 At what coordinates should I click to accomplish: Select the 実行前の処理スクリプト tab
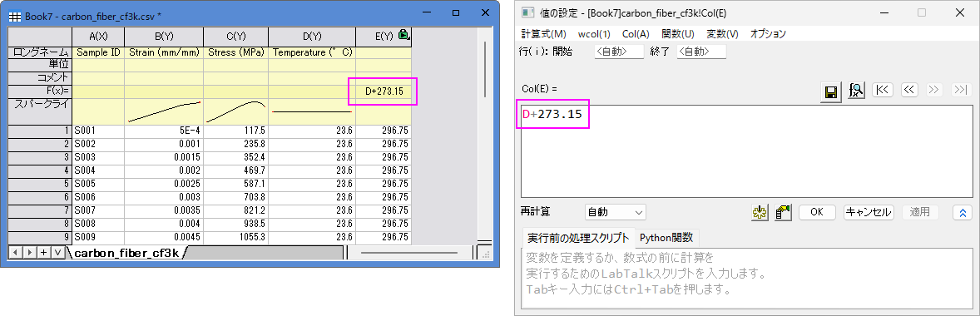pos(577,238)
